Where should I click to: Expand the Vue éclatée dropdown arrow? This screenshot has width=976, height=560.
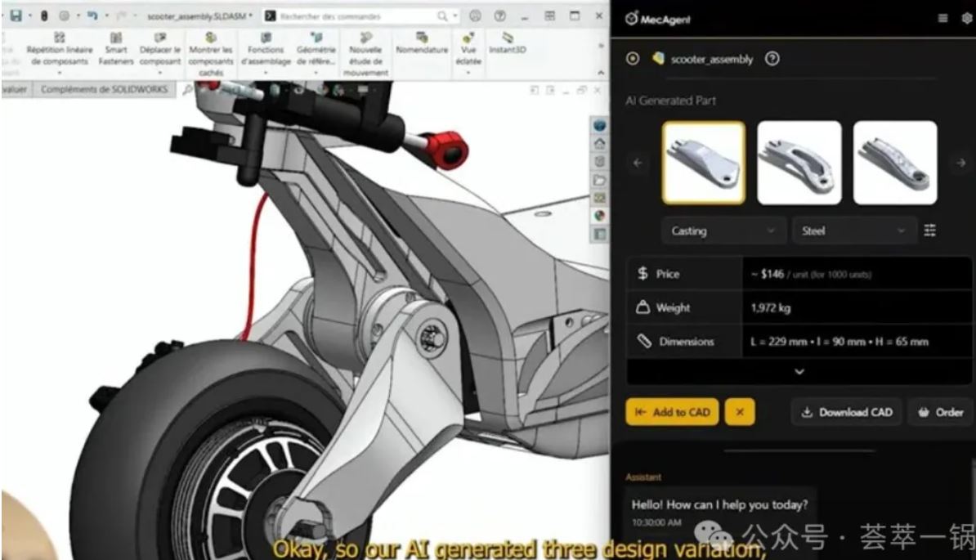pyautogui.click(x=468, y=72)
